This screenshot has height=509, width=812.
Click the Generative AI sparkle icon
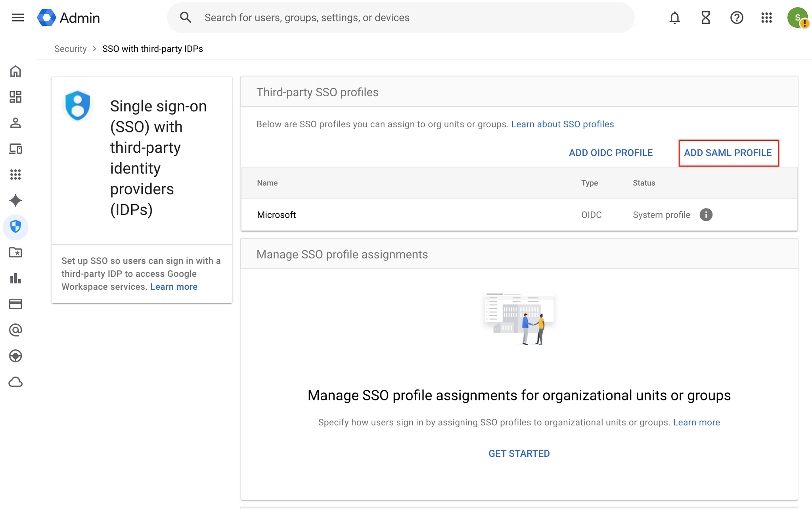pyautogui.click(x=15, y=201)
